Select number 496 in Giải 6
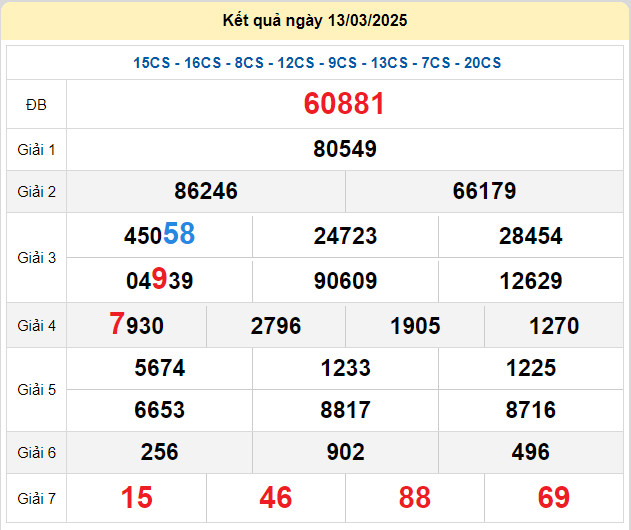Viewport: 631px width, 530px height. pos(531,452)
